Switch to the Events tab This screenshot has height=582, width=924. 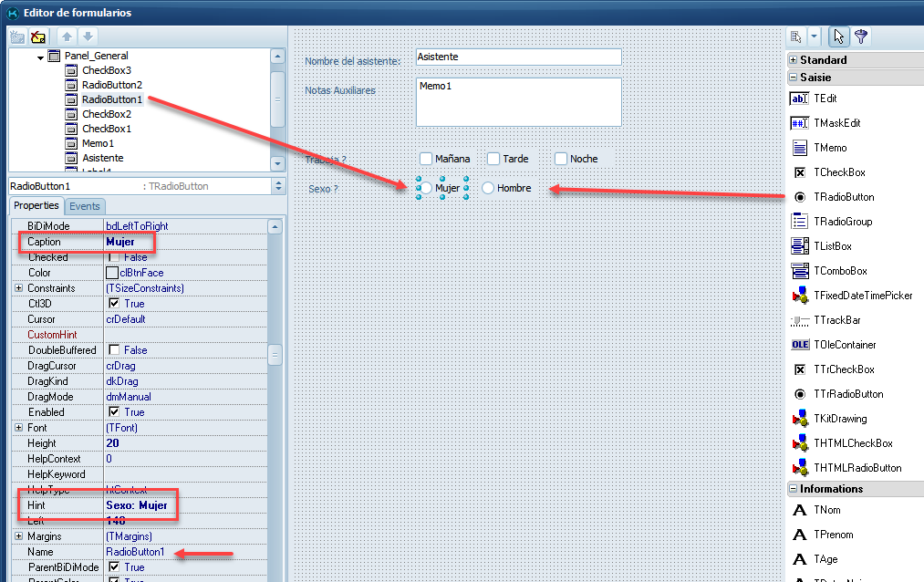click(85, 206)
